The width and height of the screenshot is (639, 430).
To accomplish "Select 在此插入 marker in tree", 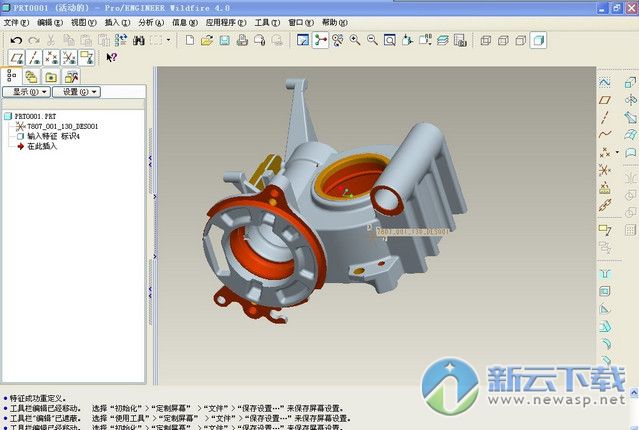I will point(42,146).
